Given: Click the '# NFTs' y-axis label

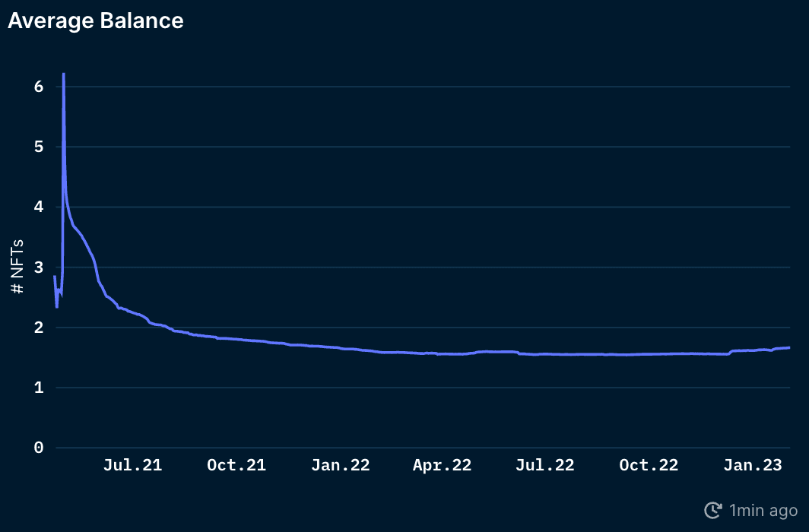Looking at the screenshot, I should coord(17,267).
